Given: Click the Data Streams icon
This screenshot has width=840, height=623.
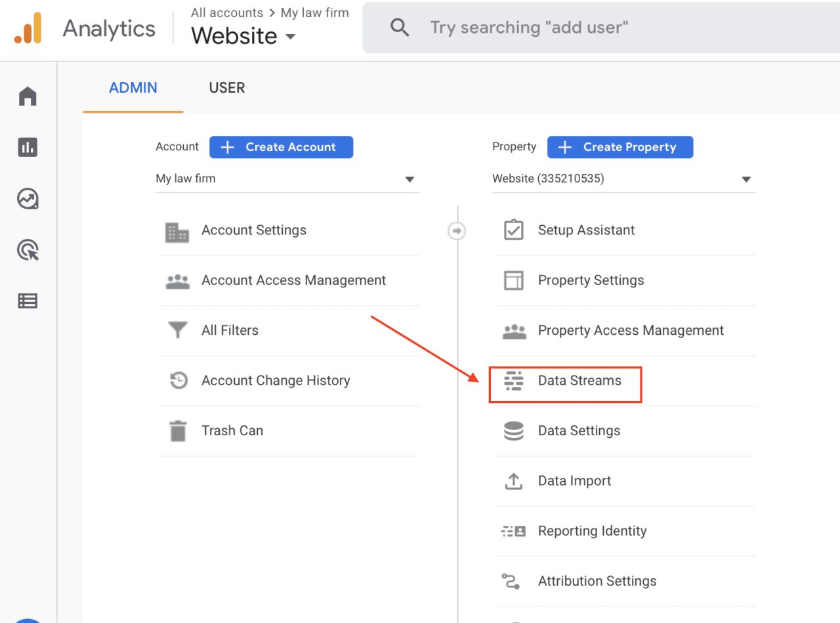Looking at the screenshot, I should pos(514,381).
